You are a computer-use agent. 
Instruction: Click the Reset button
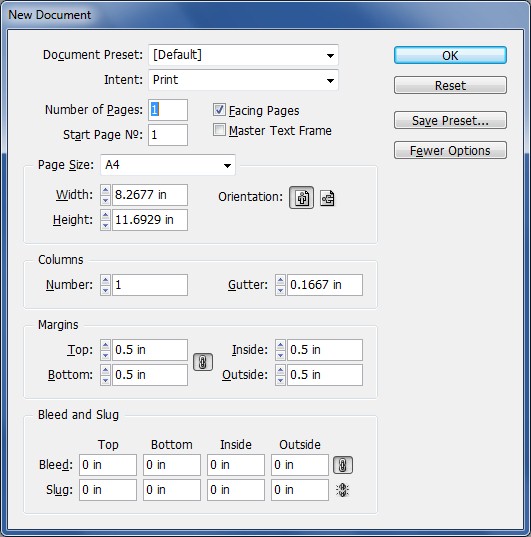(x=450, y=85)
